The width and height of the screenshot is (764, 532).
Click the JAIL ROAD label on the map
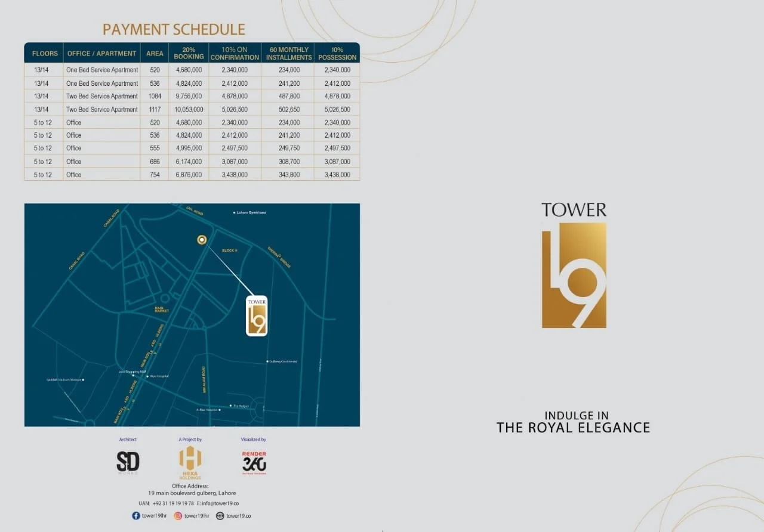pyautogui.click(x=195, y=212)
